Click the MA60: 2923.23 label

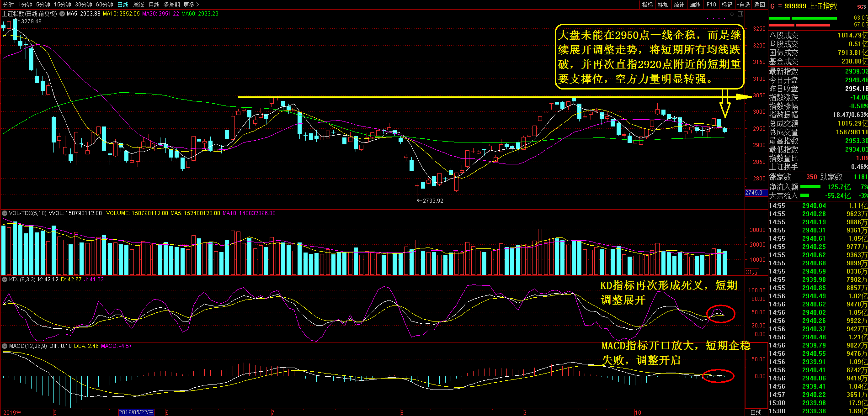point(200,14)
